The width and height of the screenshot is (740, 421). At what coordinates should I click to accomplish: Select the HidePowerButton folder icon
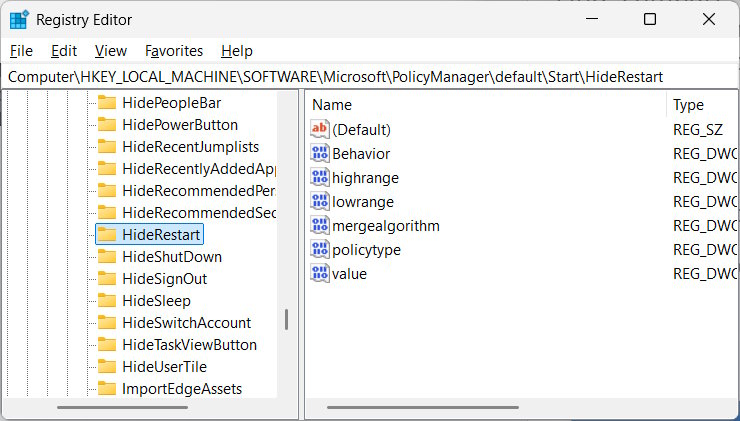tap(107, 125)
